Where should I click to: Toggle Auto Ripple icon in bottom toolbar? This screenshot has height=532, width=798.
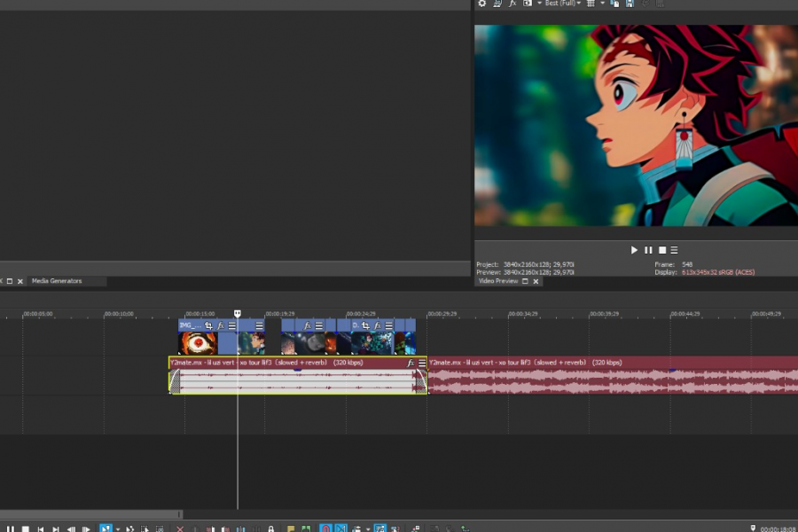[356, 529]
